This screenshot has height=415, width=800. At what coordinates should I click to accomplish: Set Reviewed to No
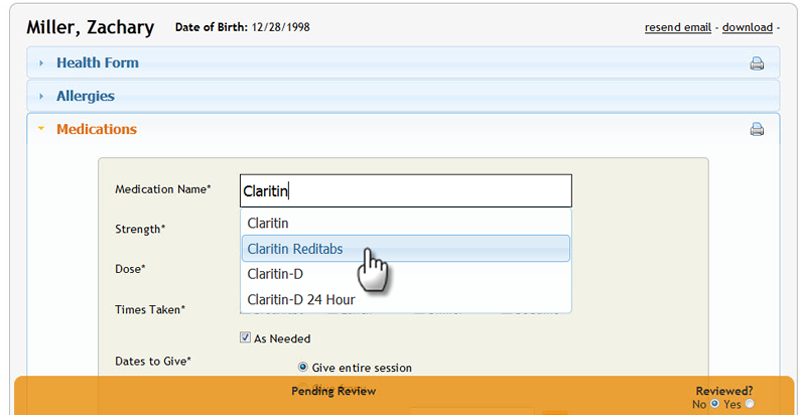point(715,404)
